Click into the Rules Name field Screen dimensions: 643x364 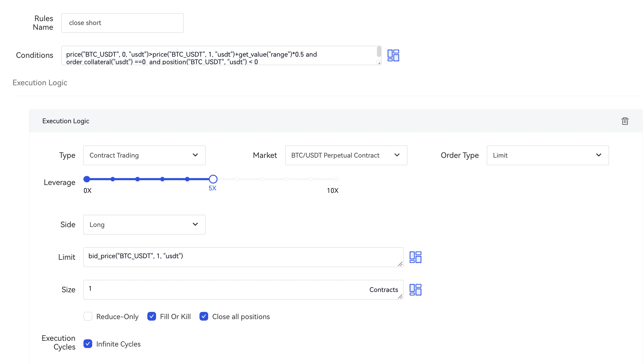[x=122, y=23]
